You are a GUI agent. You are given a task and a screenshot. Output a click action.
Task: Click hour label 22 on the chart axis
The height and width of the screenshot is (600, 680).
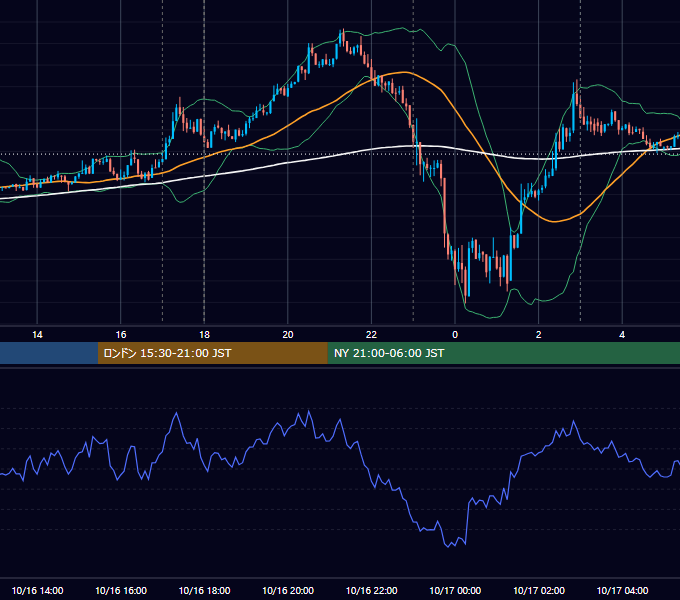pyautogui.click(x=371, y=335)
